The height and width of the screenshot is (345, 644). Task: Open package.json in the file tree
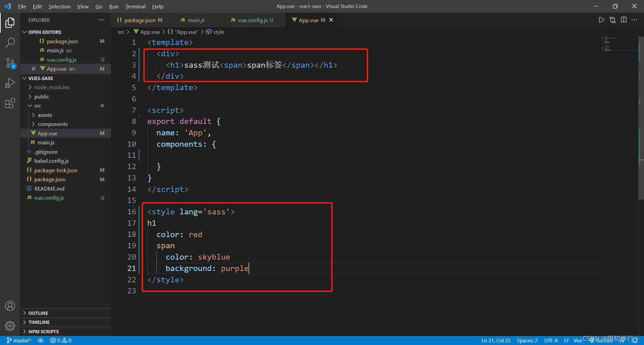[65, 180]
